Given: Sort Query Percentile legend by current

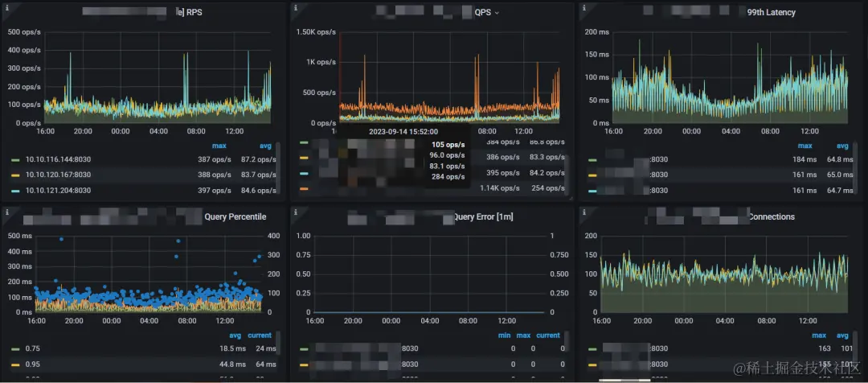Looking at the screenshot, I should (260, 336).
